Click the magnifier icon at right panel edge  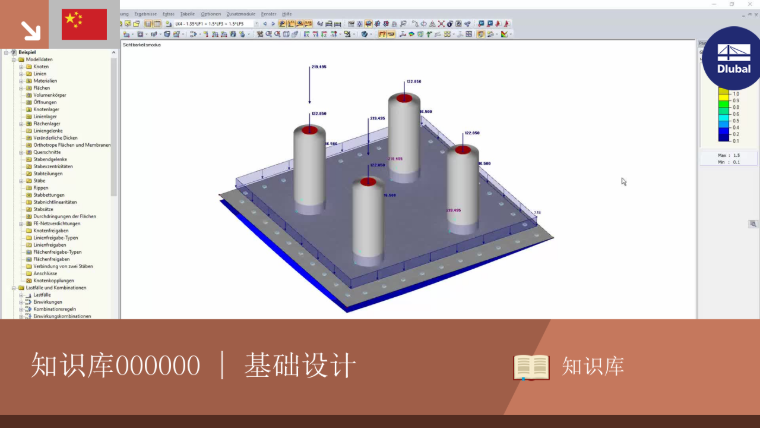pyautogui.click(x=753, y=224)
